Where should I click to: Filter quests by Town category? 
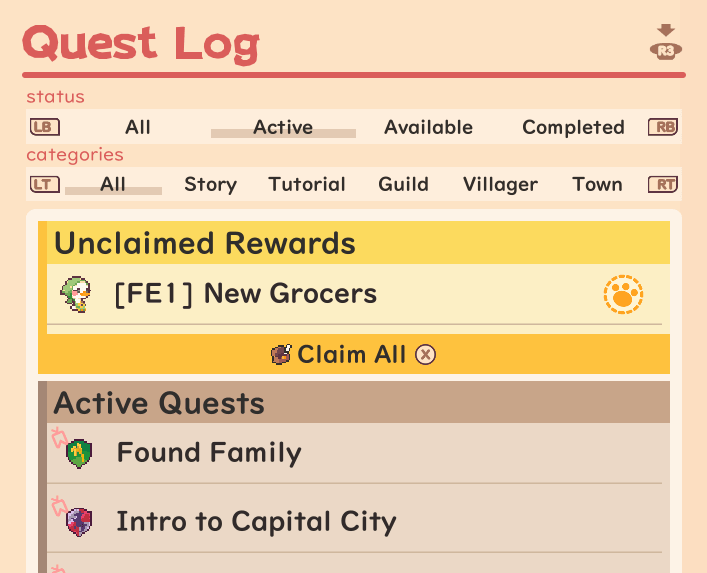pyautogui.click(x=597, y=184)
